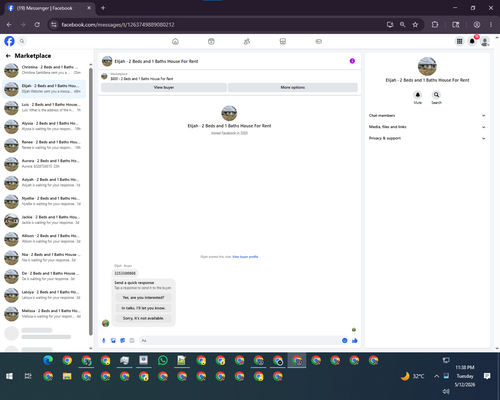The height and width of the screenshot is (400, 500).
Task: Show hidden system tray icons
Action: pyautogui.click(x=436, y=376)
